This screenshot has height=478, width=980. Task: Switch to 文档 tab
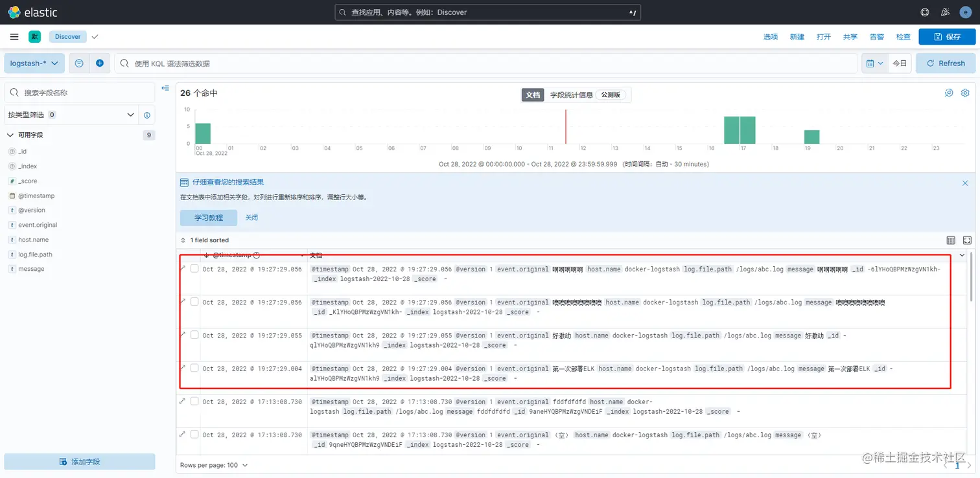[533, 95]
